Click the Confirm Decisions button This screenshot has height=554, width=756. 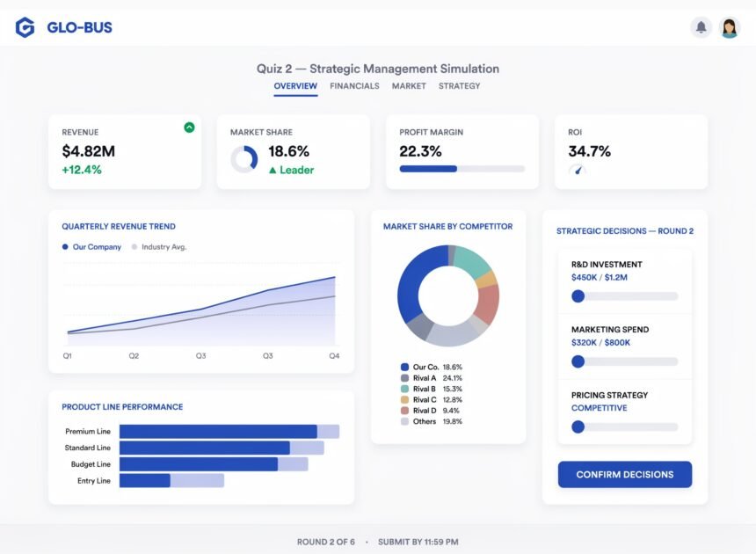click(x=625, y=475)
